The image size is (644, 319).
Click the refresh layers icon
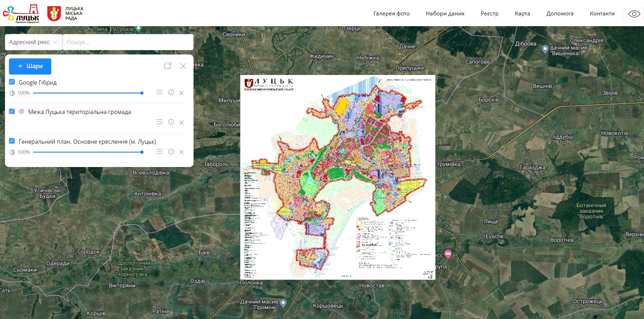pos(167,66)
